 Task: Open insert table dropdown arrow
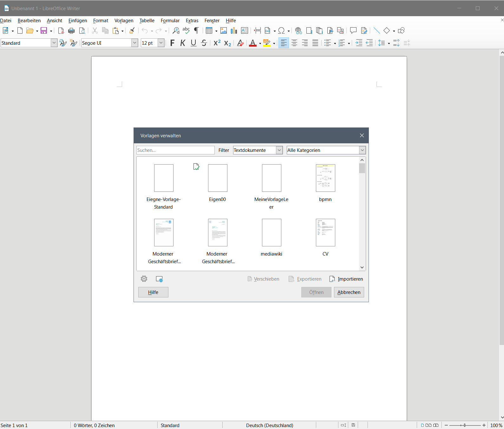tap(216, 31)
